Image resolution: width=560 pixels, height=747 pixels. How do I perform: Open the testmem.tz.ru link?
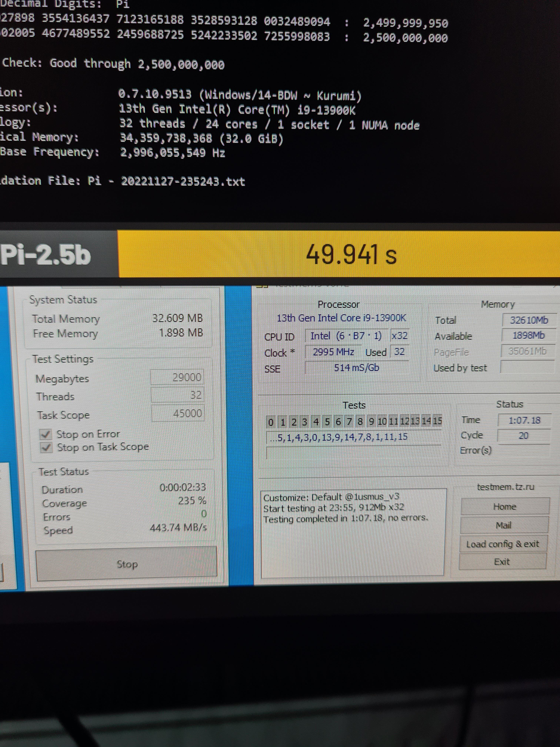505,487
